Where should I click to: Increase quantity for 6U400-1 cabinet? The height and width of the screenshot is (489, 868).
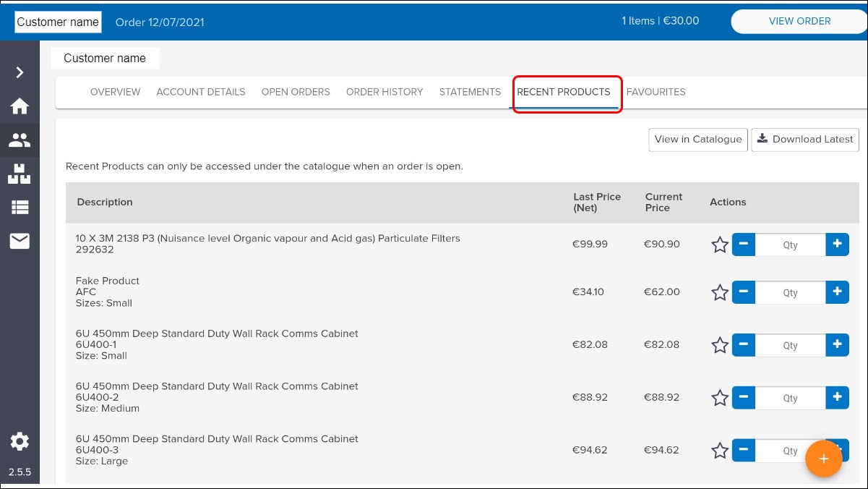pos(837,345)
